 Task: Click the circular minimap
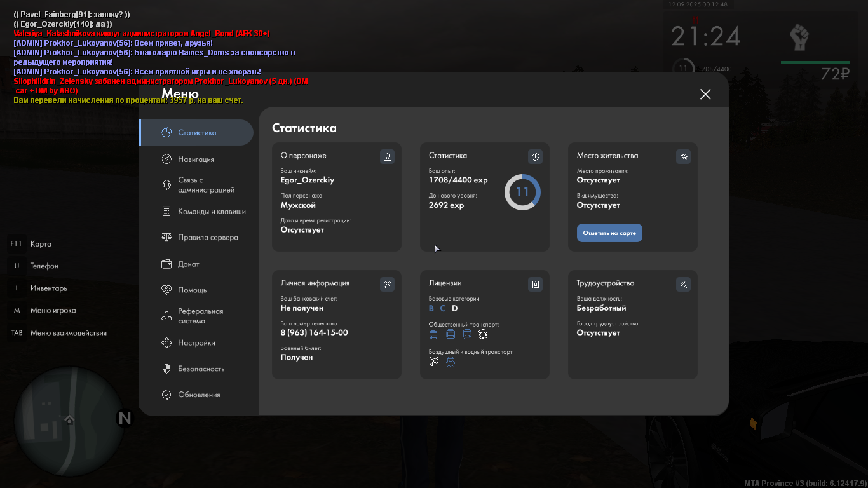(69, 421)
